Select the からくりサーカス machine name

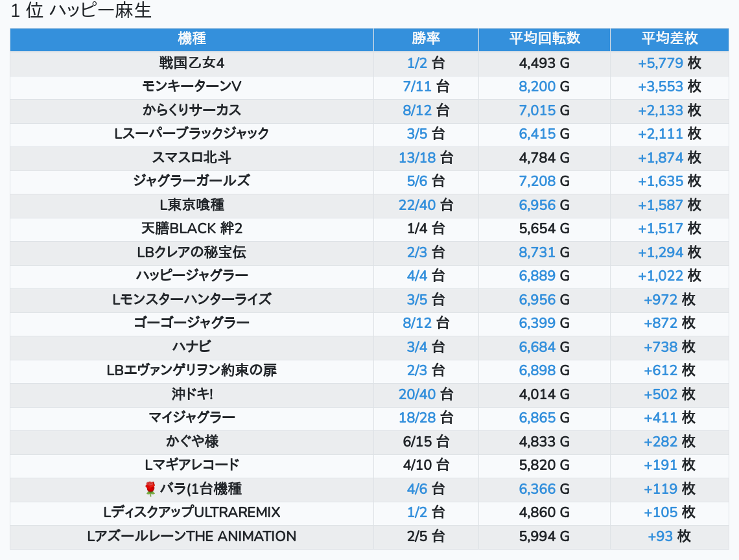(192, 110)
